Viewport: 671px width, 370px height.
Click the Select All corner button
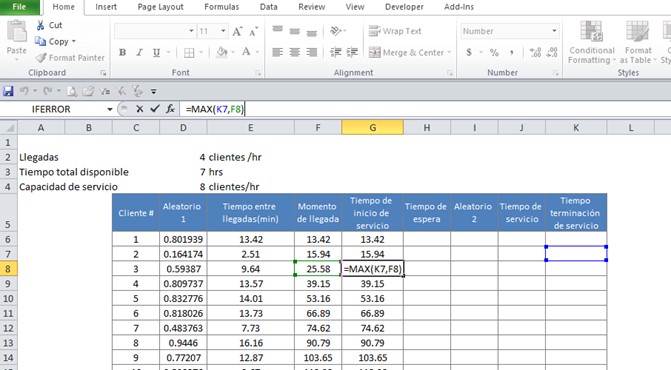click(x=8, y=127)
